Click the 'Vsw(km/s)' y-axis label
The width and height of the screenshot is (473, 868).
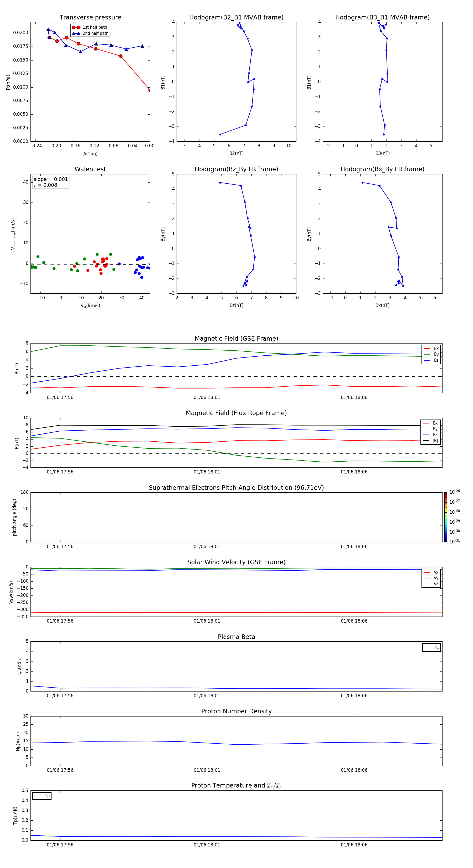pos(11,592)
